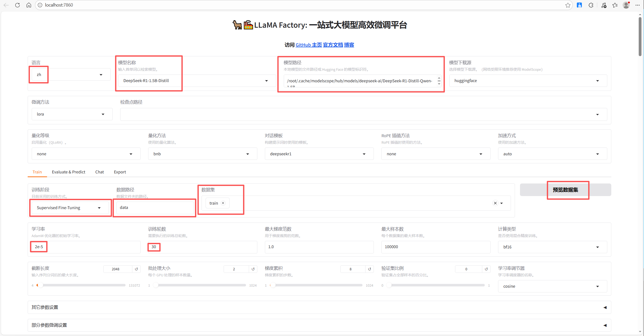Open the GitHub 主页 link
The height and width of the screenshot is (336, 644).
point(309,45)
